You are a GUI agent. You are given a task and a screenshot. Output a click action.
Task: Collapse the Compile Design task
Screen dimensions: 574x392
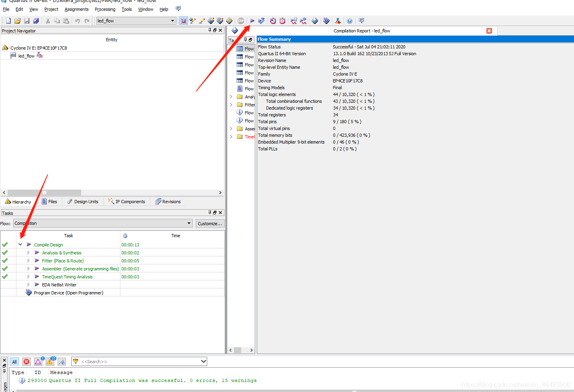pos(20,244)
